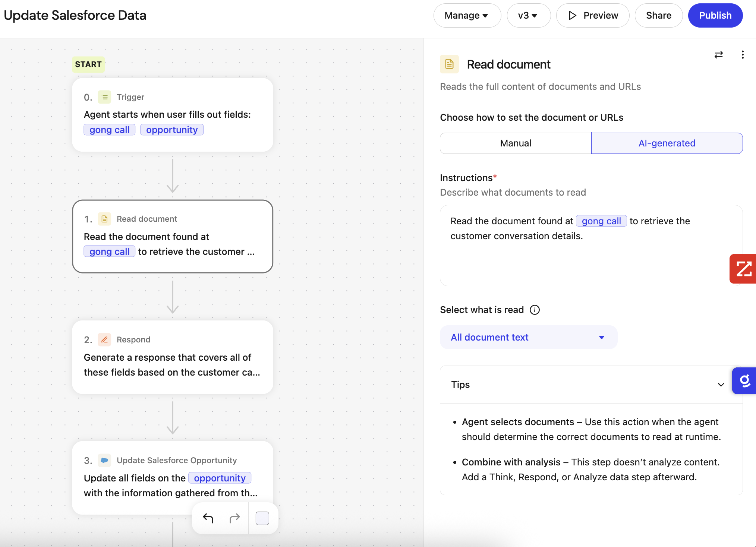This screenshot has height=547, width=756.
Task: Click the swap action arrows icon
Action: (718, 55)
